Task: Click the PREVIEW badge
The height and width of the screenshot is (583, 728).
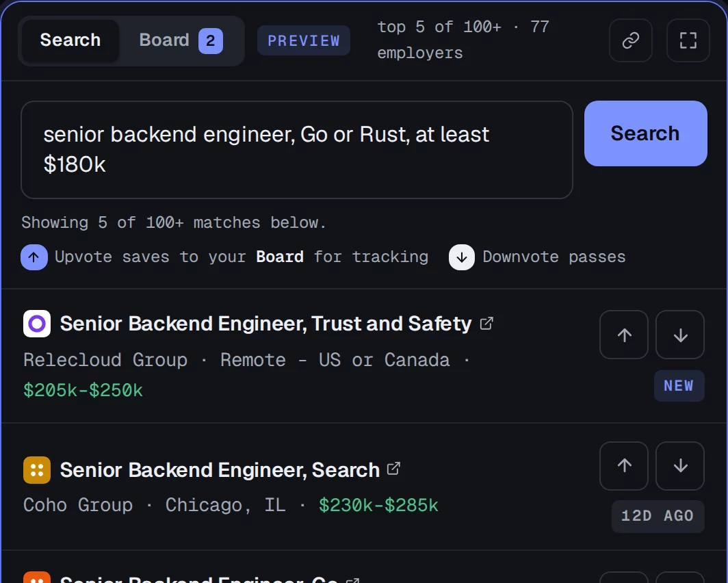Action: click(x=304, y=41)
